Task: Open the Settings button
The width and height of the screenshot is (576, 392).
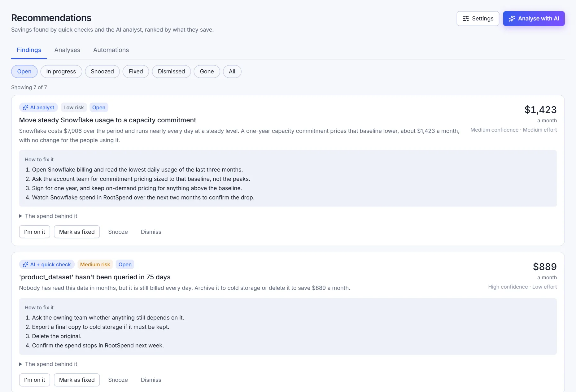Action: (x=478, y=19)
